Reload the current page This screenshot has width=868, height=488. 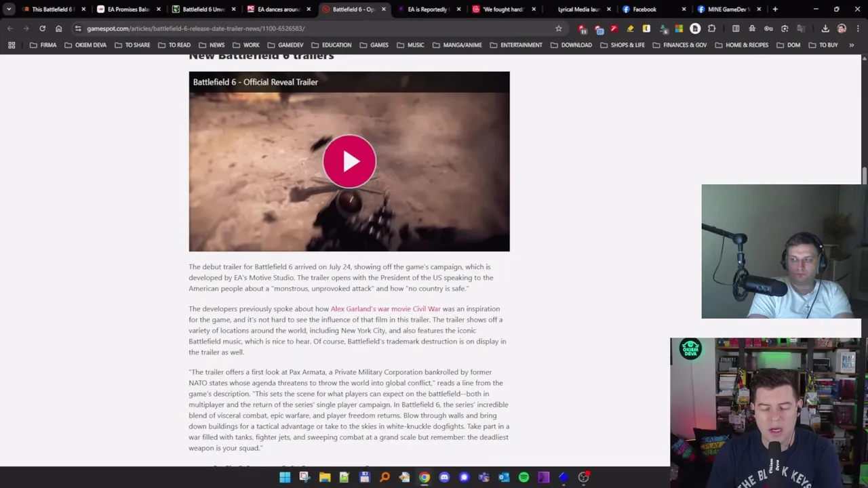pos(42,28)
